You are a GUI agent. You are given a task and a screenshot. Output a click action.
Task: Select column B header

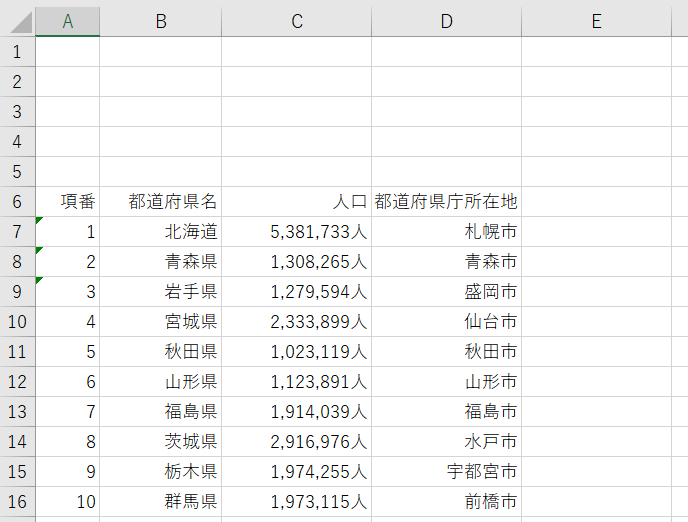[160, 21]
